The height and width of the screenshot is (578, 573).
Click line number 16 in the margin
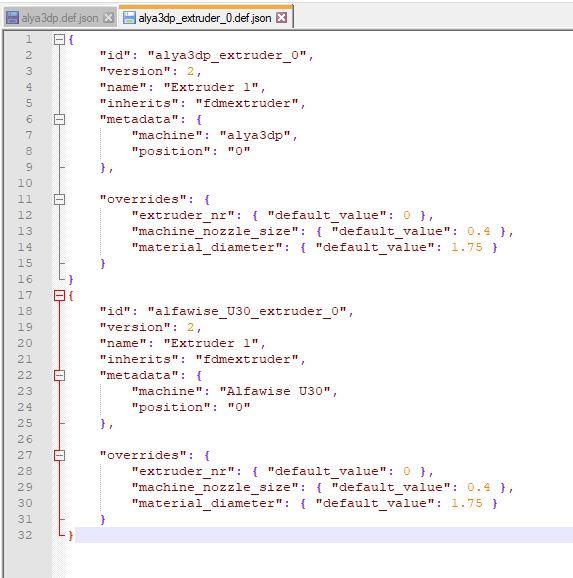[x=25, y=279]
